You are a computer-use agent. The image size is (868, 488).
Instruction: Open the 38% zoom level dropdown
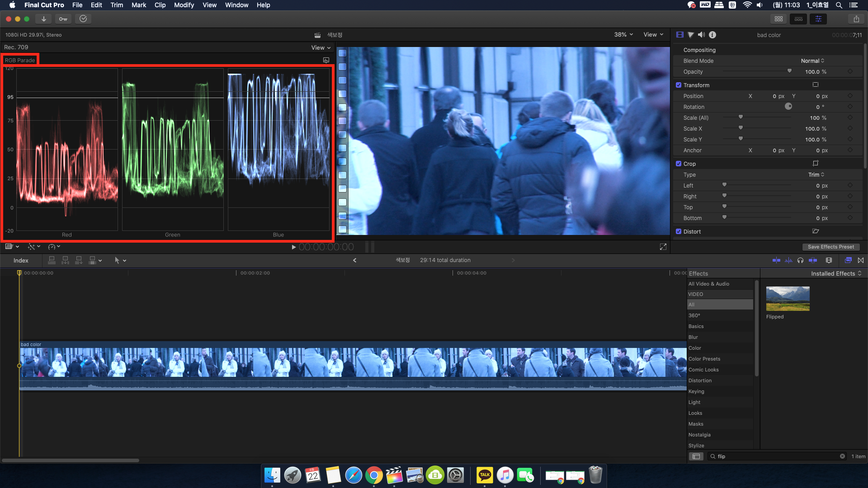(623, 35)
